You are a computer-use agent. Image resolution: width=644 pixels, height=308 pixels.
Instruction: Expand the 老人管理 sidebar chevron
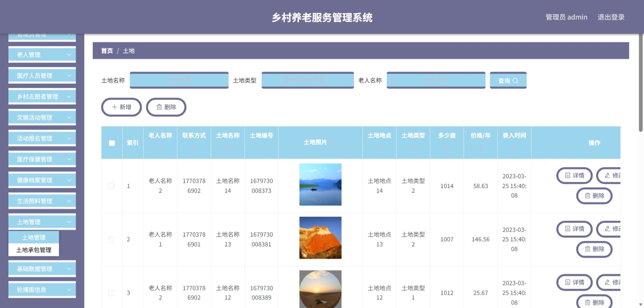click(69, 55)
